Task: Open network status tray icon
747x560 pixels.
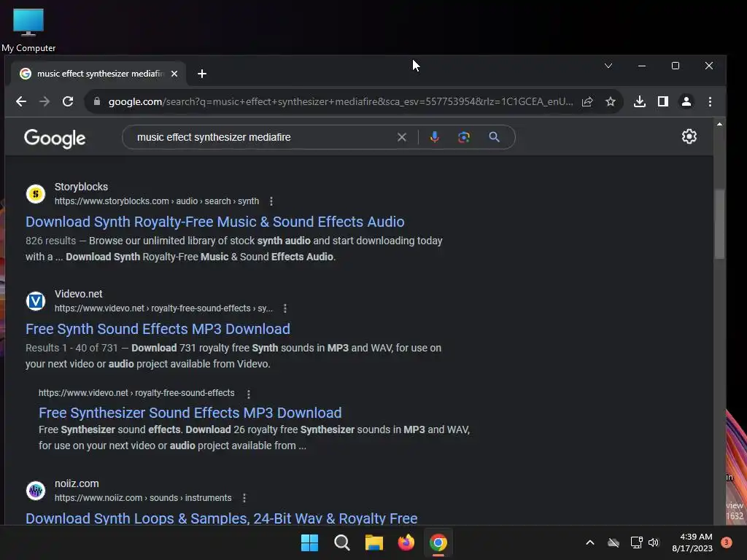Action: click(636, 542)
